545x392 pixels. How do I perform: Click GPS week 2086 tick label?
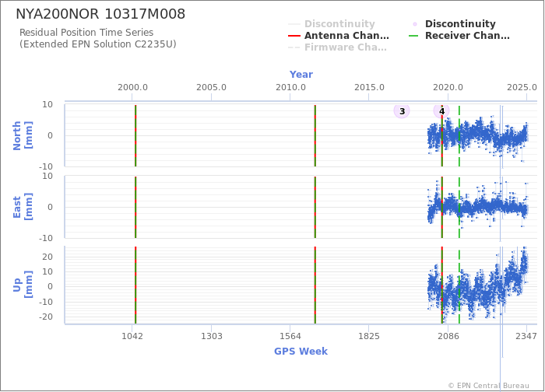click(x=448, y=336)
